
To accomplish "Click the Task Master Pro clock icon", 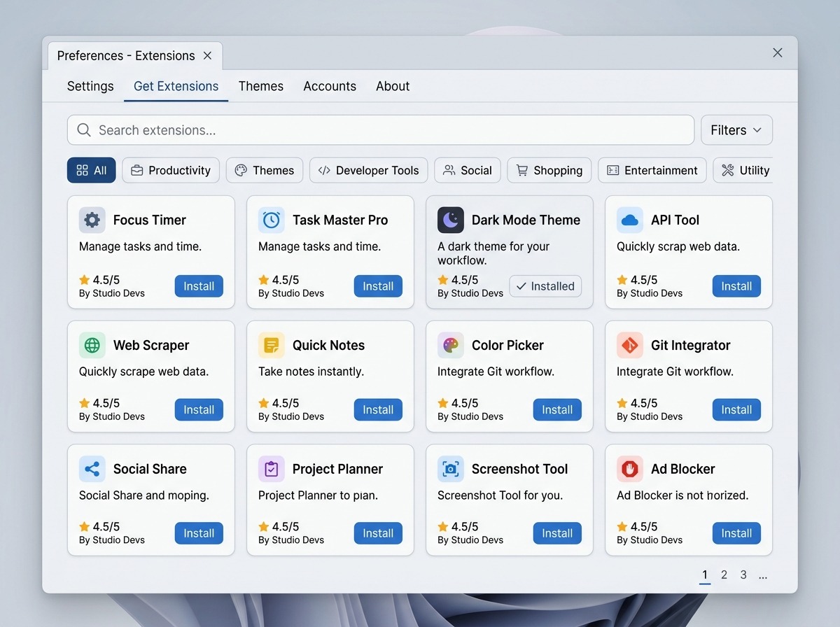I will (x=271, y=220).
